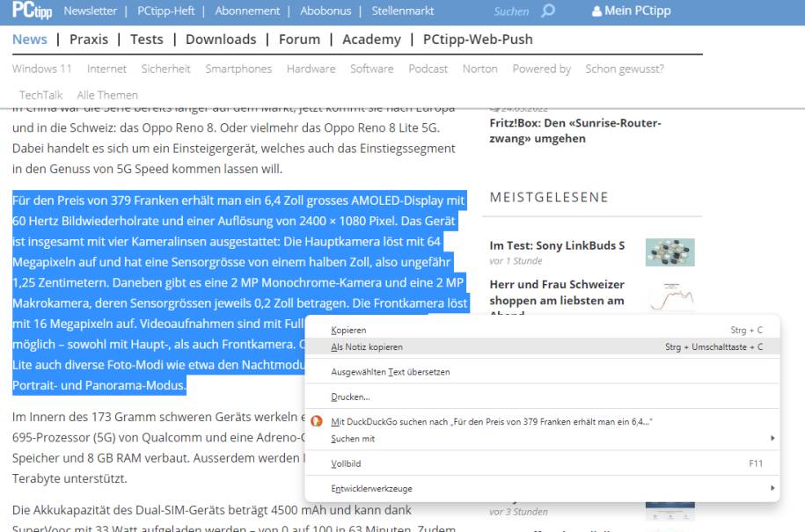Open Fritz!Box Sunrise-Routerzwang article

click(575, 131)
